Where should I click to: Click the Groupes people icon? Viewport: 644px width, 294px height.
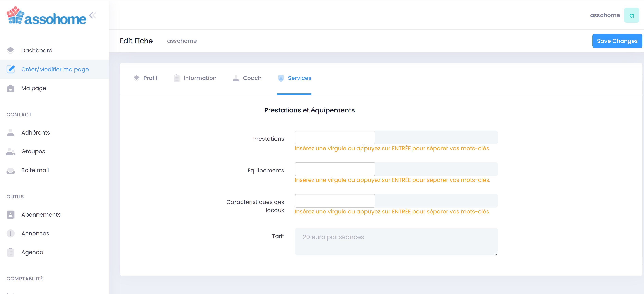pos(10,151)
